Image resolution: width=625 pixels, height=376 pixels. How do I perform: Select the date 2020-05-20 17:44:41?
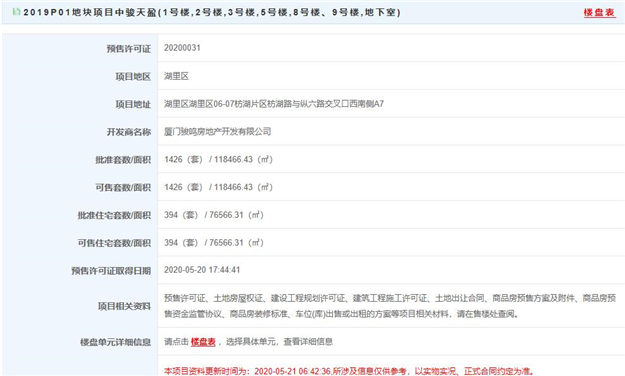click(x=202, y=270)
